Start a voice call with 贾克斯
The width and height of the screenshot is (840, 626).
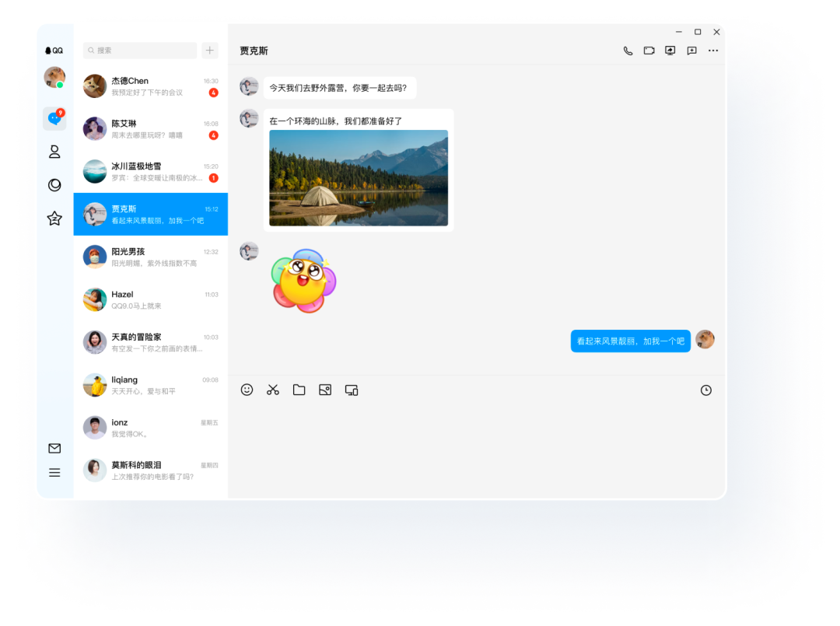[628, 51]
